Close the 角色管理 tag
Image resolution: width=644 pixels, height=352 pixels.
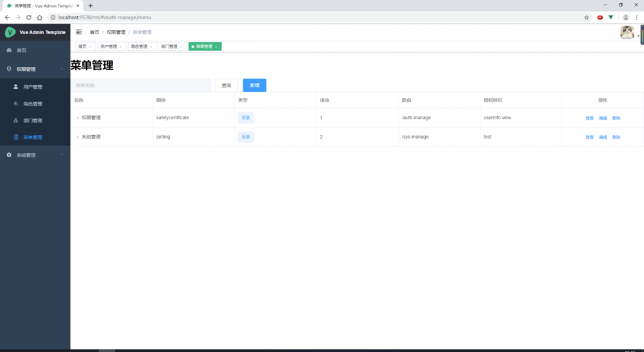point(151,47)
